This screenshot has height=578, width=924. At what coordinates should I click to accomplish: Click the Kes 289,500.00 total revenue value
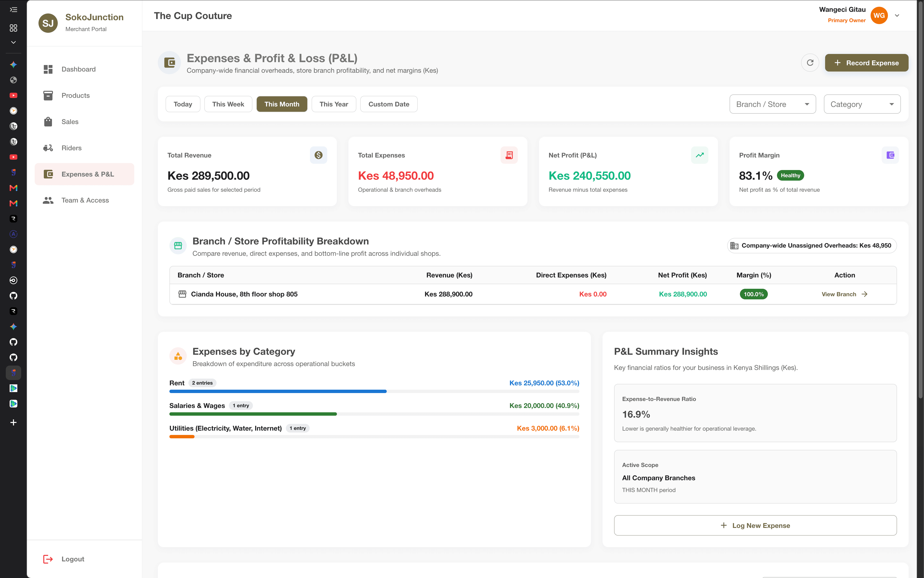[208, 176]
